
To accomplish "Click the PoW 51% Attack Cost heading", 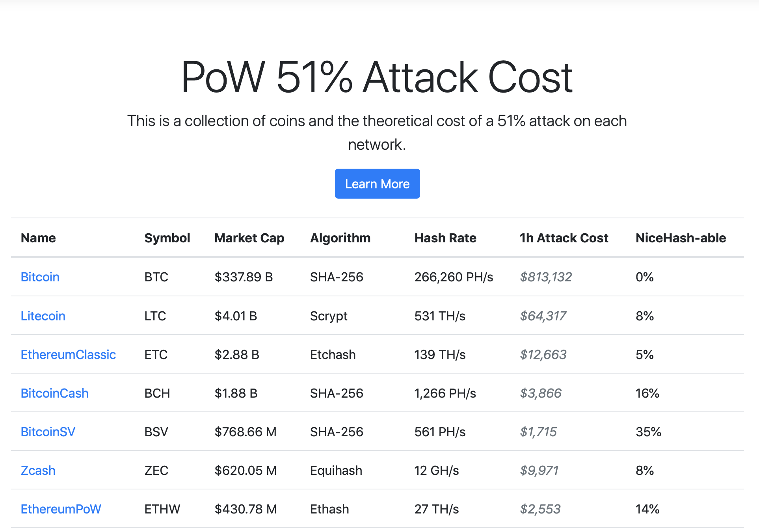I will 377,77.
